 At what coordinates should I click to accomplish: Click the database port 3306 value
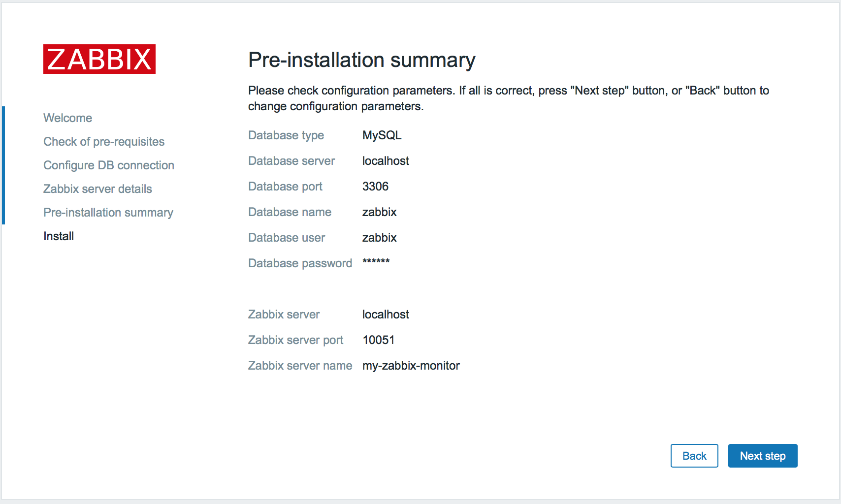click(375, 187)
